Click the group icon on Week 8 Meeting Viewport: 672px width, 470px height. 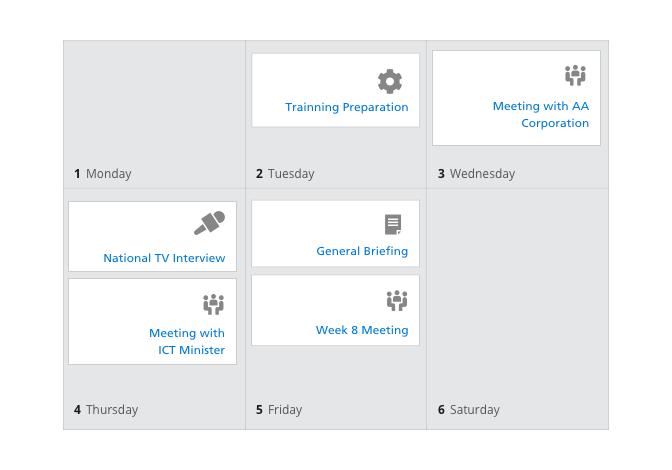coord(397,301)
